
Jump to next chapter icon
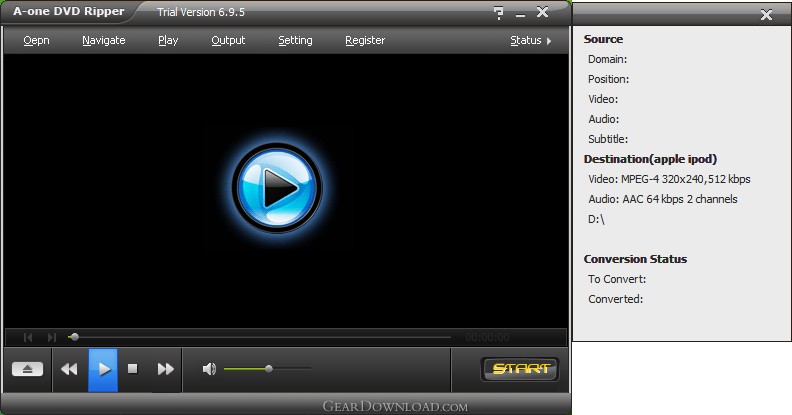pyautogui.click(x=52, y=337)
